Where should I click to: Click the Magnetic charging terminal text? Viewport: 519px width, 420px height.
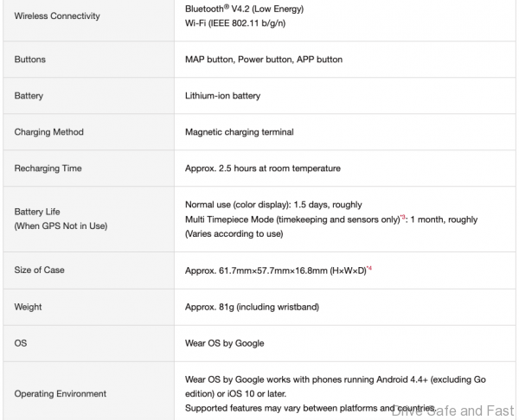pos(240,132)
